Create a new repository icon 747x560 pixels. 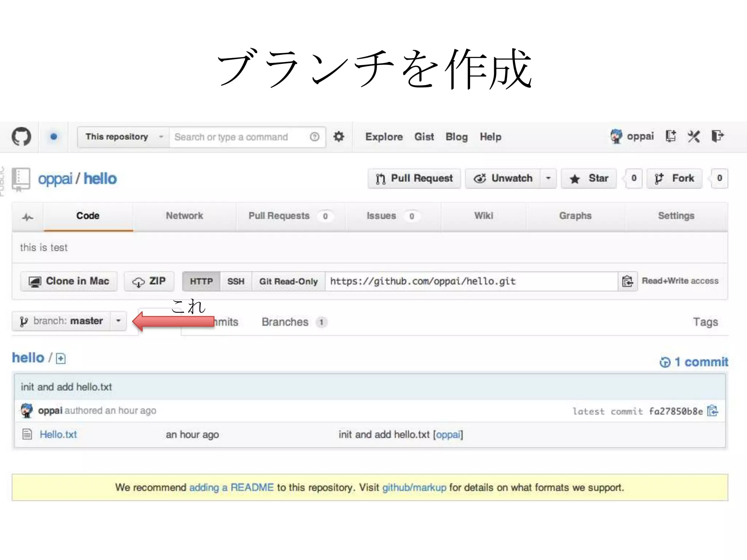(x=671, y=136)
